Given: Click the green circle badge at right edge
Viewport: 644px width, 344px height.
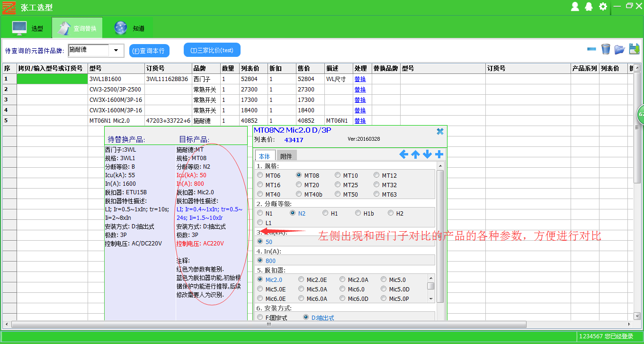Looking at the screenshot, I should point(640,115).
